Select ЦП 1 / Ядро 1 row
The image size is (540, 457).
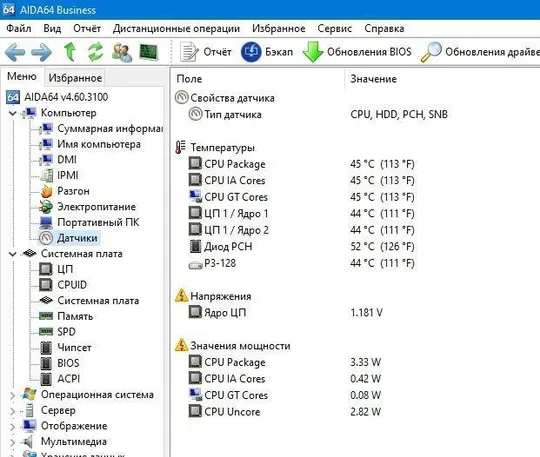tap(302, 214)
